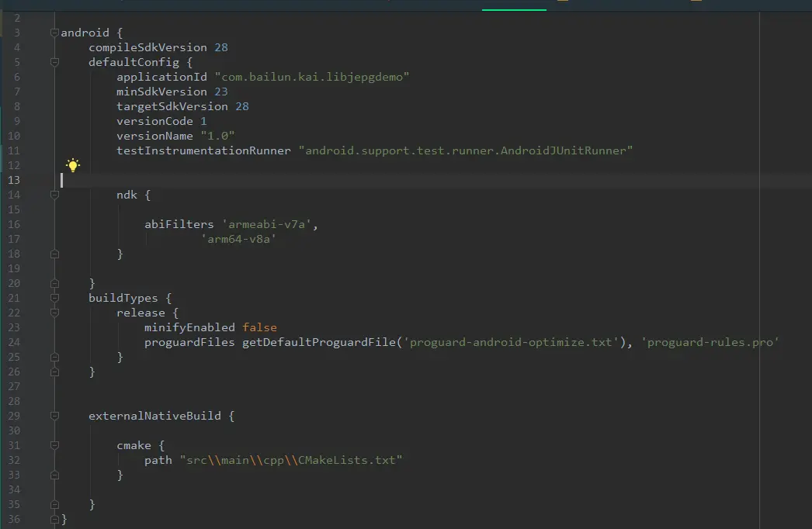Click line number 32 in gutter
The height and width of the screenshot is (529, 812).
(x=14, y=460)
